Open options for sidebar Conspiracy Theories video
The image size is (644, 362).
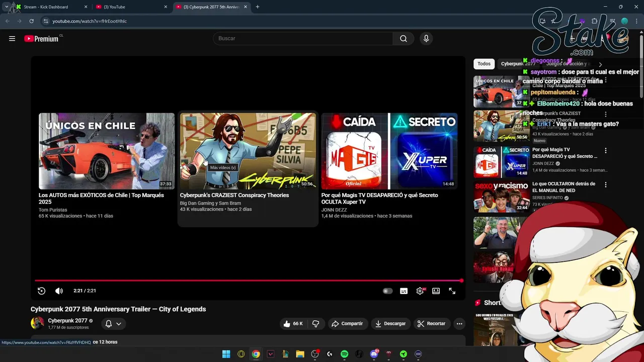[606, 115]
